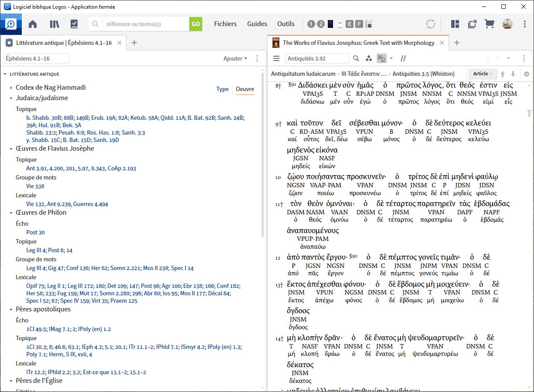Viewport: 534px width, 392px height.
Task: Open the Library books icon
Action: tap(54, 24)
